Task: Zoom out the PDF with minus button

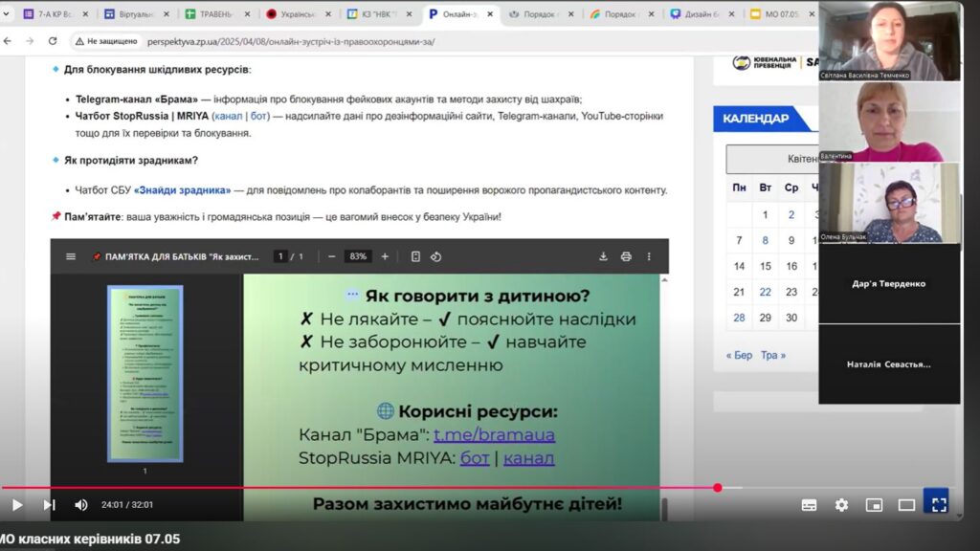Action: (332, 256)
